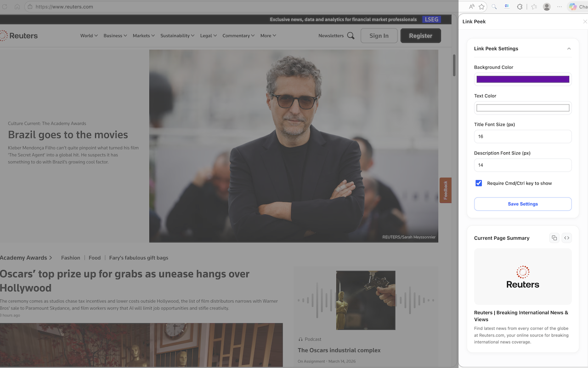Open the browser Settings and more menu

(x=560, y=7)
